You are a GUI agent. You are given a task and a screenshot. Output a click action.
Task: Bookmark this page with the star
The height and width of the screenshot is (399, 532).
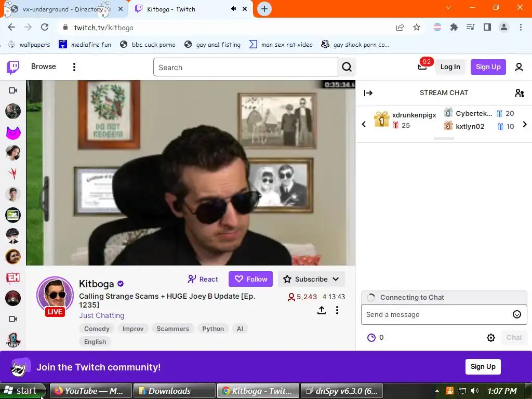417,28
